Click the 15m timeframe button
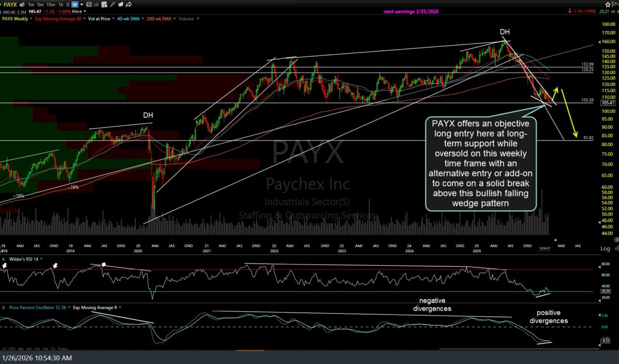 [x=51, y=5]
